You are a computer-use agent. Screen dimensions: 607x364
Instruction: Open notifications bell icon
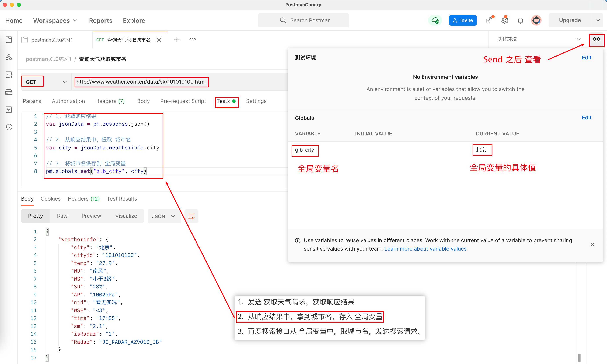pyautogui.click(x=520, y=20)
